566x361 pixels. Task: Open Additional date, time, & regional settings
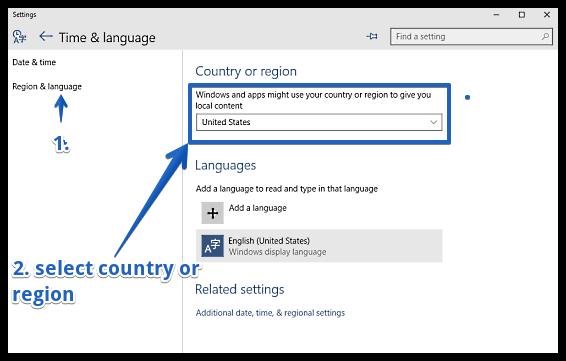click(270, 313)
